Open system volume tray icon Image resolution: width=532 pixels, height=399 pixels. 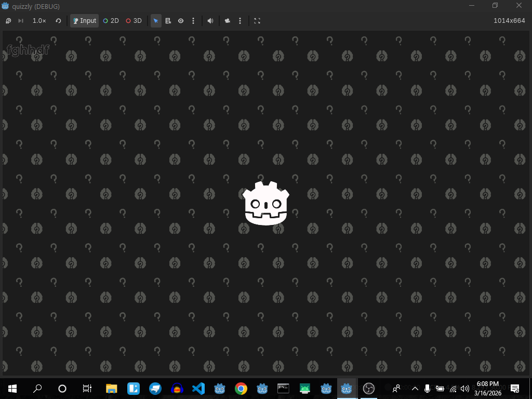coord(465,389)
